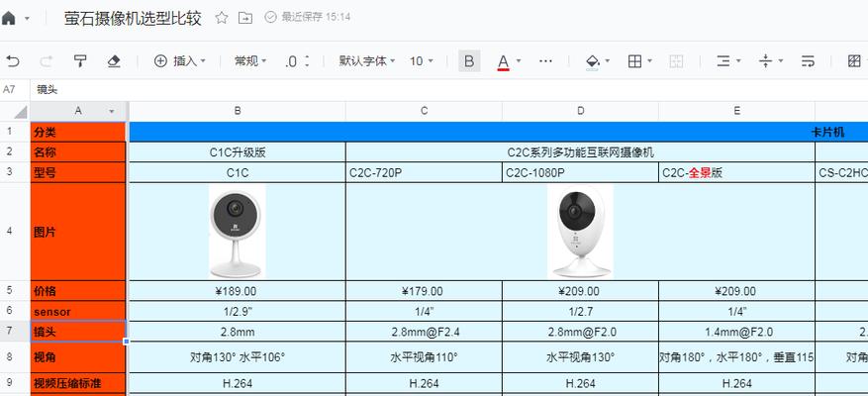The image size is (868, 396).
Task: Select column C header
Action: 424,111
